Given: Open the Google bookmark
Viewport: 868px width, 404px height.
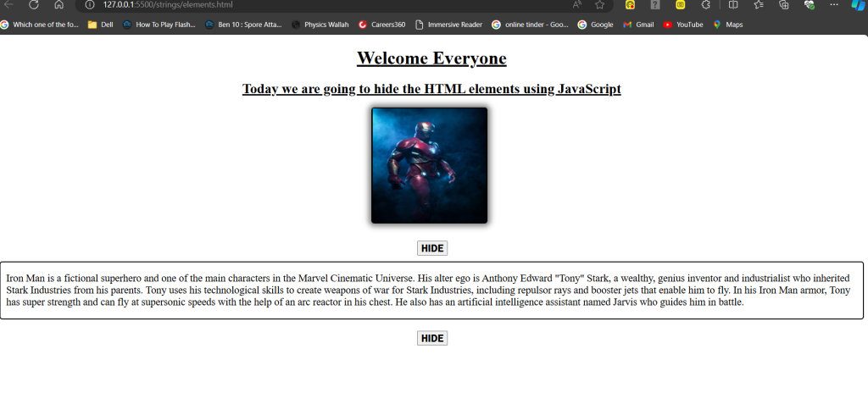Looking at the screenshot, I should tap(596, 25).
